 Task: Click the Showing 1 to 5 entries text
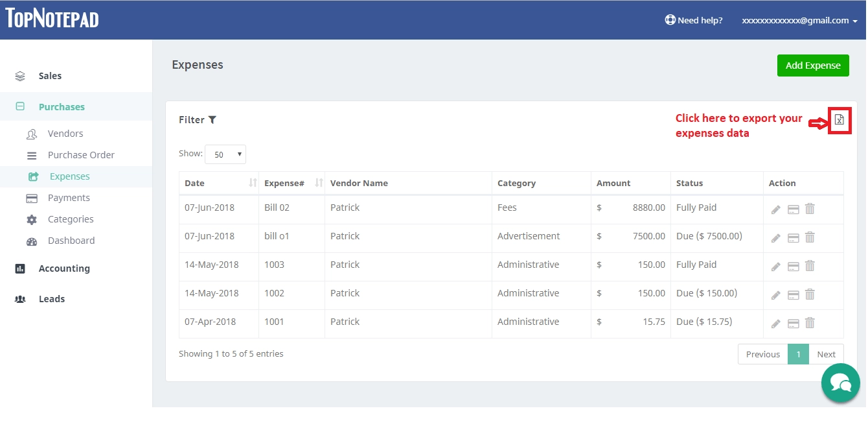coord(231,354)
